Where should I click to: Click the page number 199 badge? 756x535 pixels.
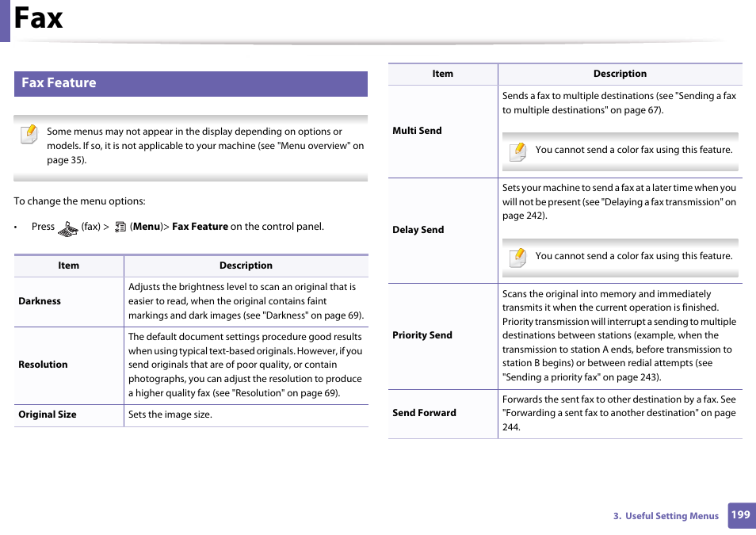coord(741,515)
